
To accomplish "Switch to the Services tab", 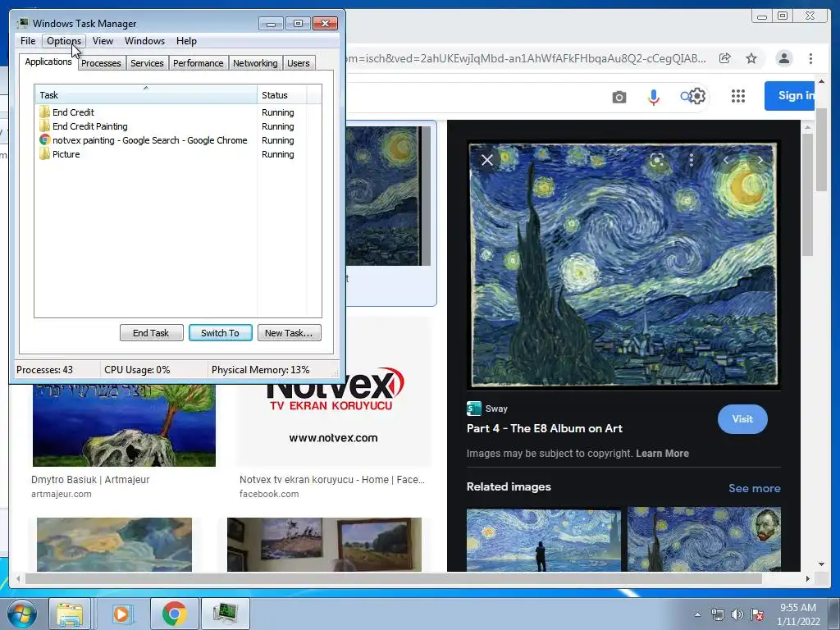I will (147, 63).
